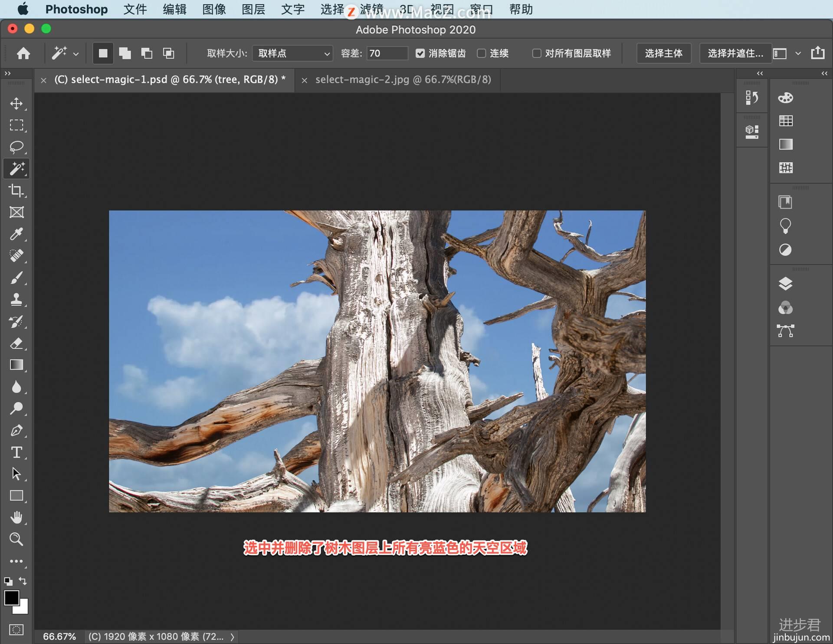Choose New Selection mode button
Viewport: 833px width, 644px height.
click(103, 53)
